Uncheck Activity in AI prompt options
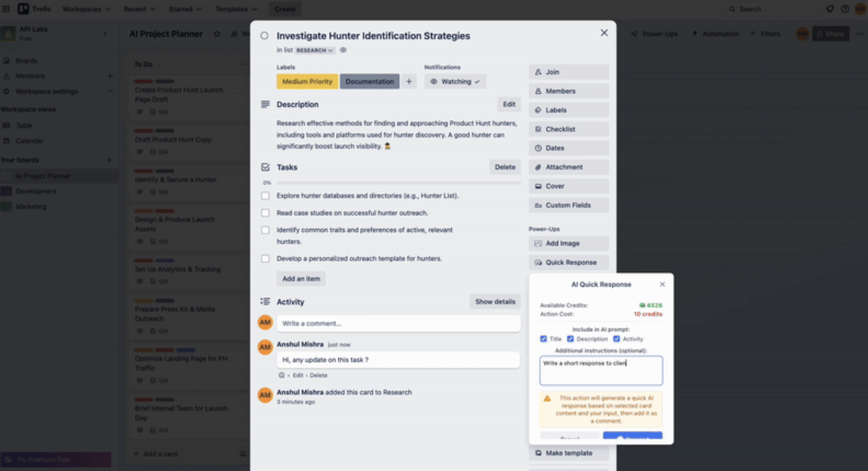868x471 pixels. [x=617, y=339]
